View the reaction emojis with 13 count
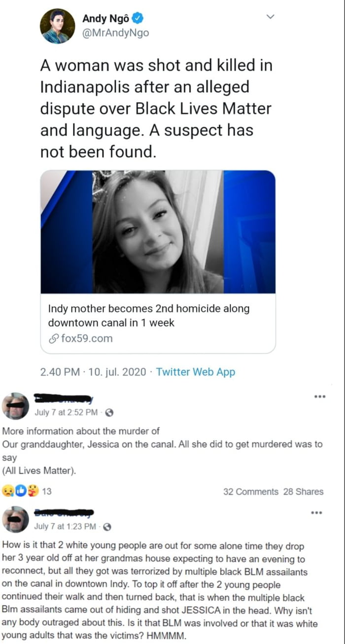The width and height of the screenshot is (345, 644). [28, 491]
